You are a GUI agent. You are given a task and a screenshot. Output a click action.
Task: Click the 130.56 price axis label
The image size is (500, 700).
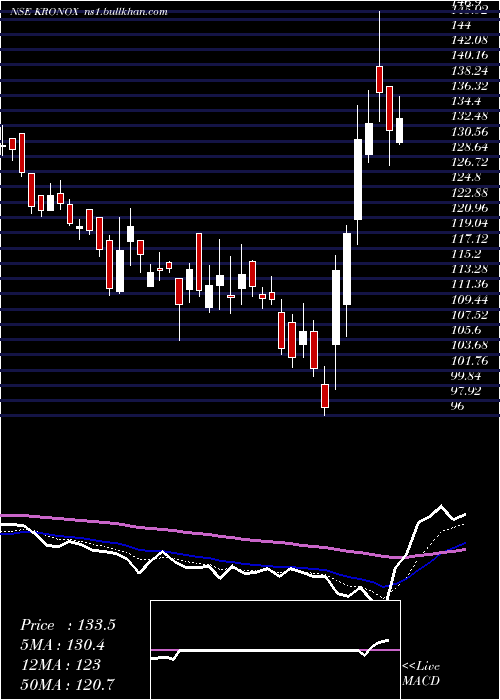point(470,132)
